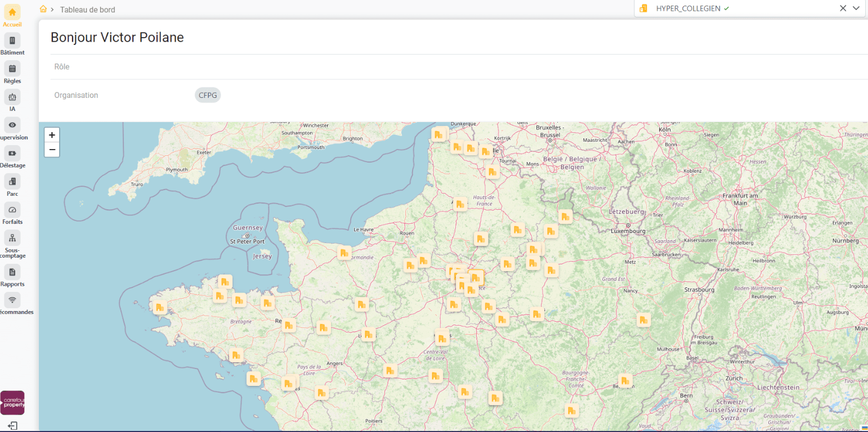
Task: Click the CFPG organisation chip
Action: [x=208, y=95]
